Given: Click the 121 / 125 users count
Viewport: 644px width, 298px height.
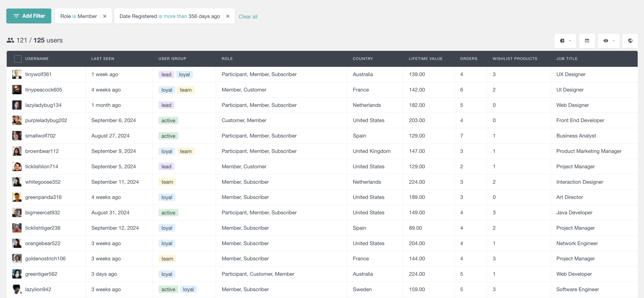Looking at the screenshot, I should 39,40.
